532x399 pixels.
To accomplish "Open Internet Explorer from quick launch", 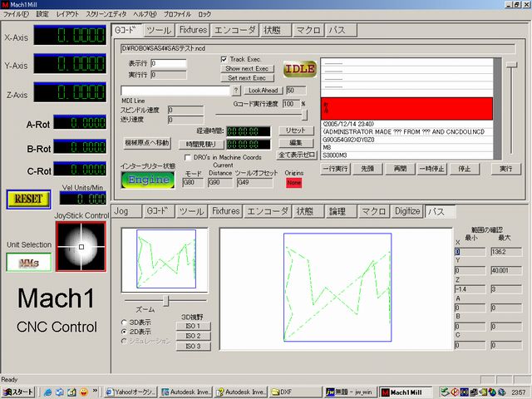I will pos(48,392).
